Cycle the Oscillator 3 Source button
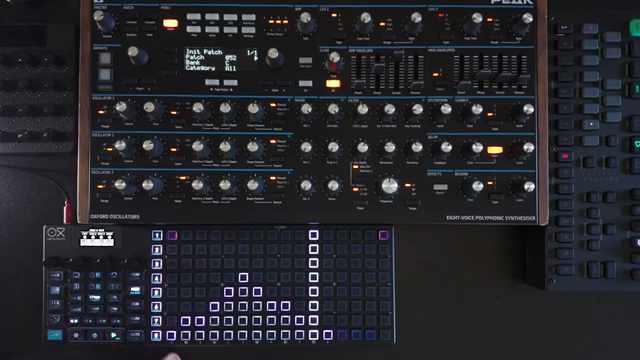The width and height of the screenshot is (640, 360). point(278,196)
